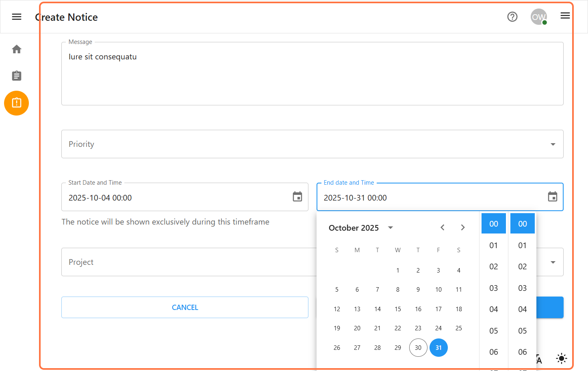
Task: Open the navigation sidebar hamburger menu
Action: click(x=16, y=17)
